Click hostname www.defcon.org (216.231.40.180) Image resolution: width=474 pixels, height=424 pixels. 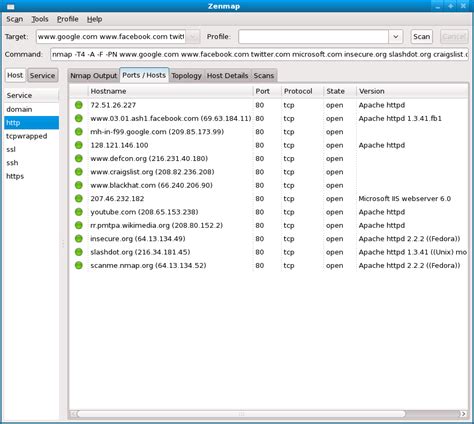point(149,158)
